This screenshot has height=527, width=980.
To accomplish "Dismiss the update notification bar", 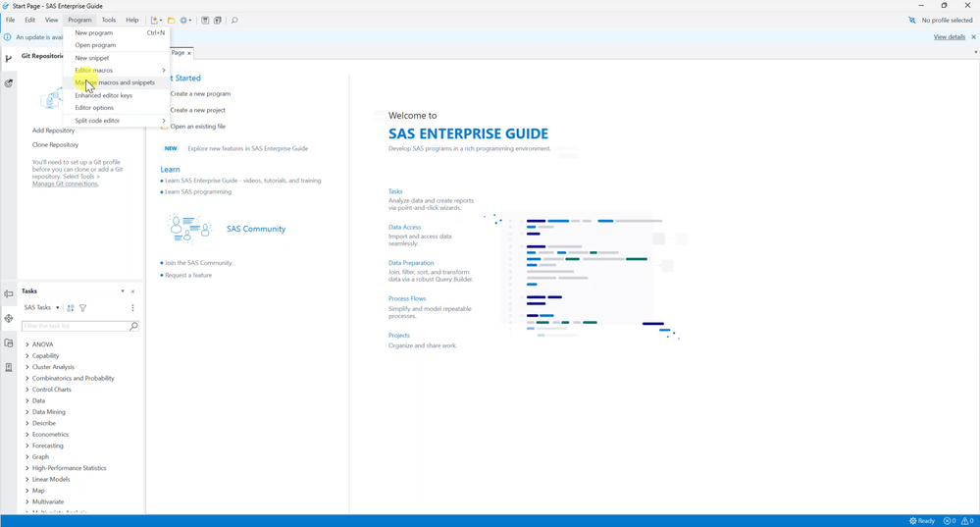I will (x=973, y=37).
